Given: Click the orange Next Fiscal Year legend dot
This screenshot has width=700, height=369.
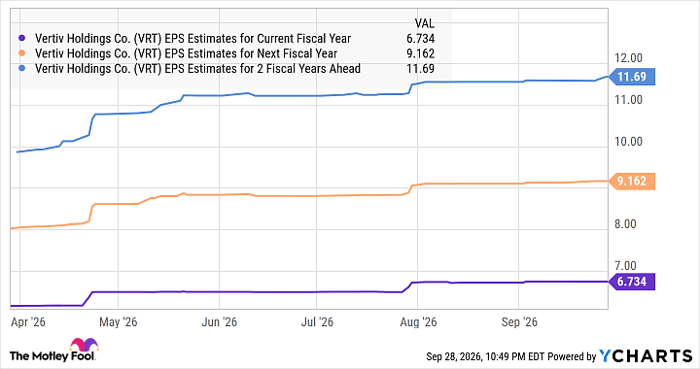Looking at the screenshot, I should [x=22, y=54].
